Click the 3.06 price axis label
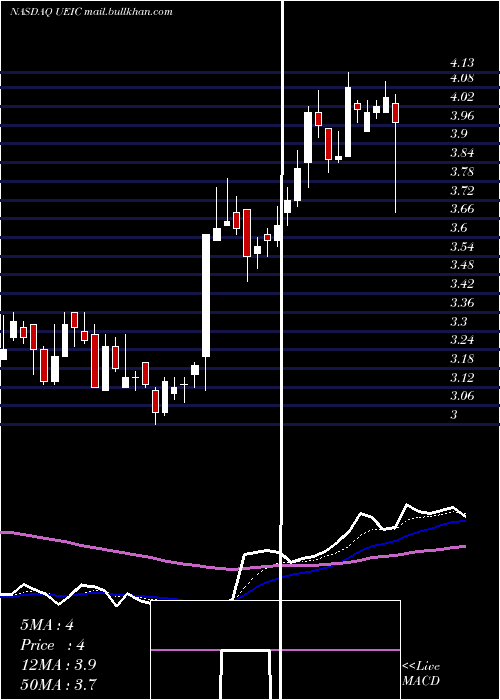This screenshot has width=500, height=700. pyautogui.click(x=462, y=396)
